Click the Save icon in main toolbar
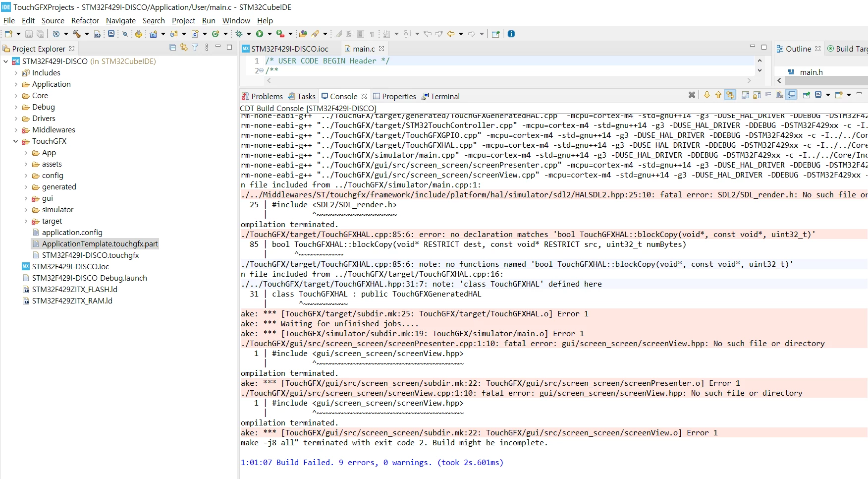This screenshot has width=868, height=479. (29, 34)
